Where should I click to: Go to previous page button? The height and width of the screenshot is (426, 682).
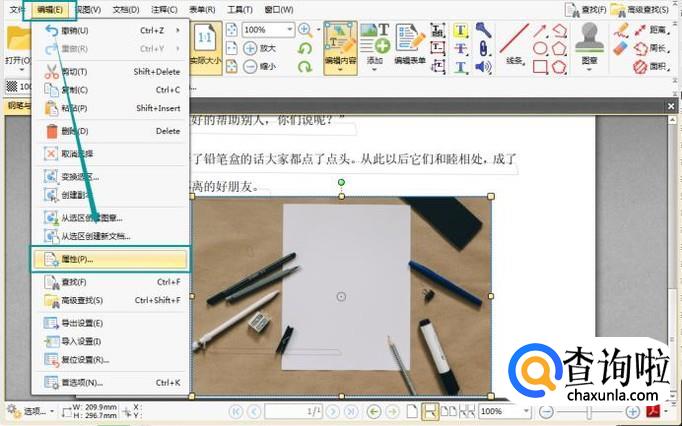point(254,411)
